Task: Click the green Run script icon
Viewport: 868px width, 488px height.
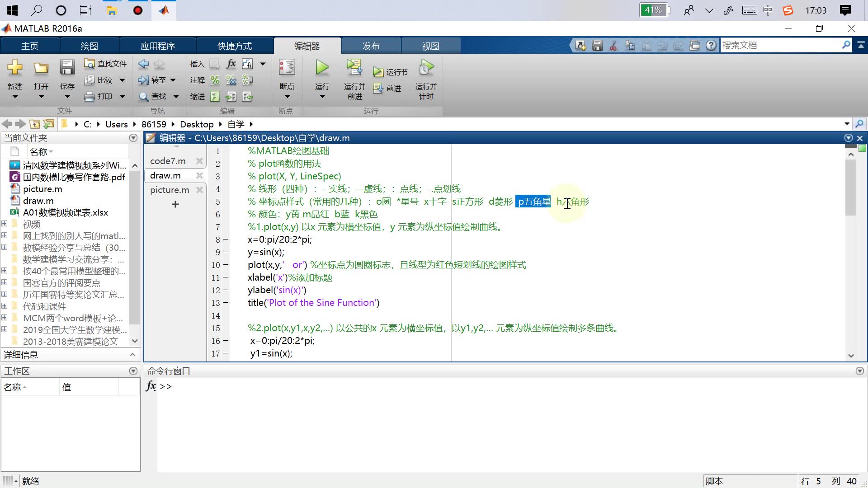Action: click(322, 68)
